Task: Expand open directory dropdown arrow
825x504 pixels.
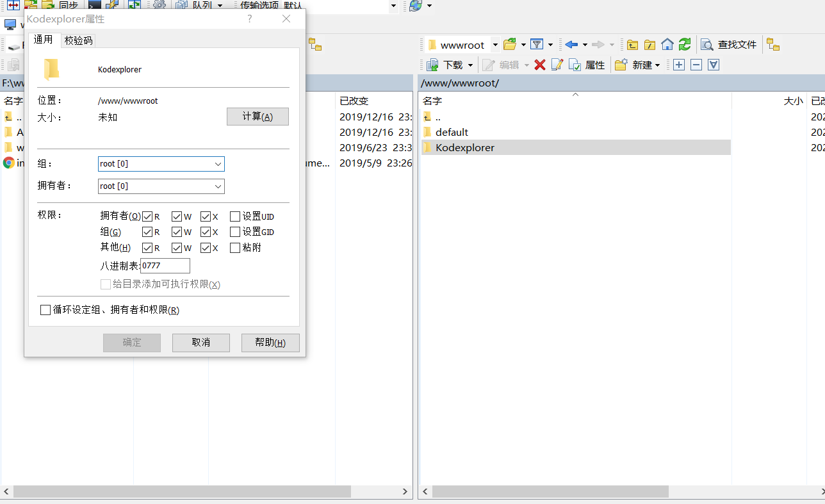Action: [523, 45]
